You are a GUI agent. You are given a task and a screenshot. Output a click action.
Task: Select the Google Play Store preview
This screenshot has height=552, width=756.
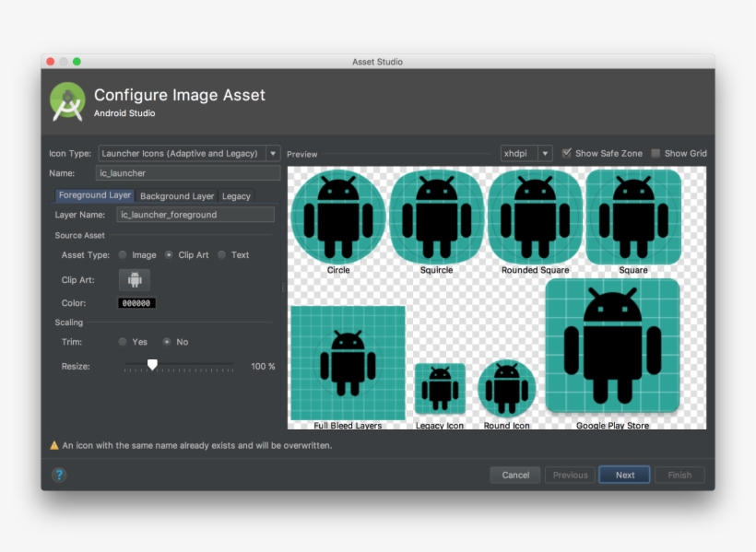[612, 346]
